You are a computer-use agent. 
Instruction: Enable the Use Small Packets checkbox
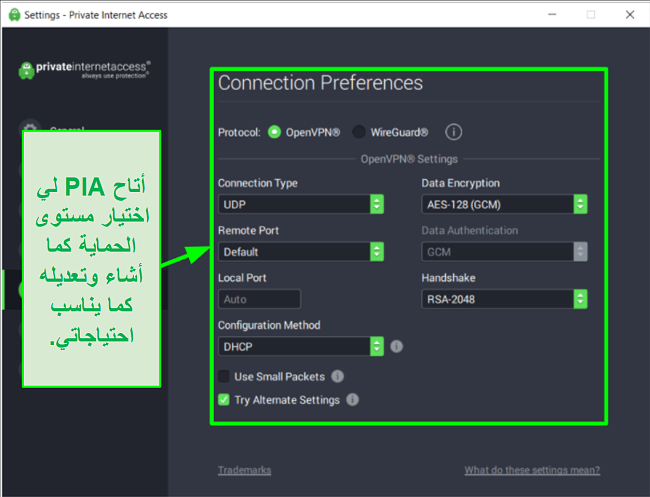tap(224, 376)
